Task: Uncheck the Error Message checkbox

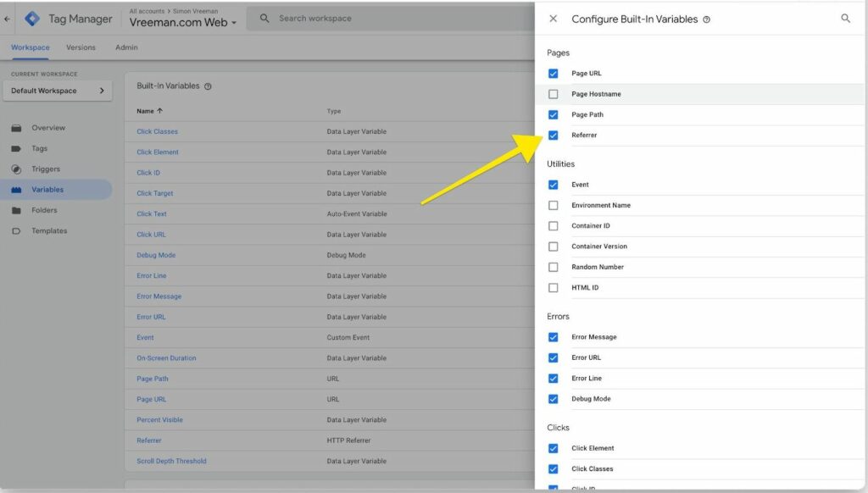Action: (553, 337)
